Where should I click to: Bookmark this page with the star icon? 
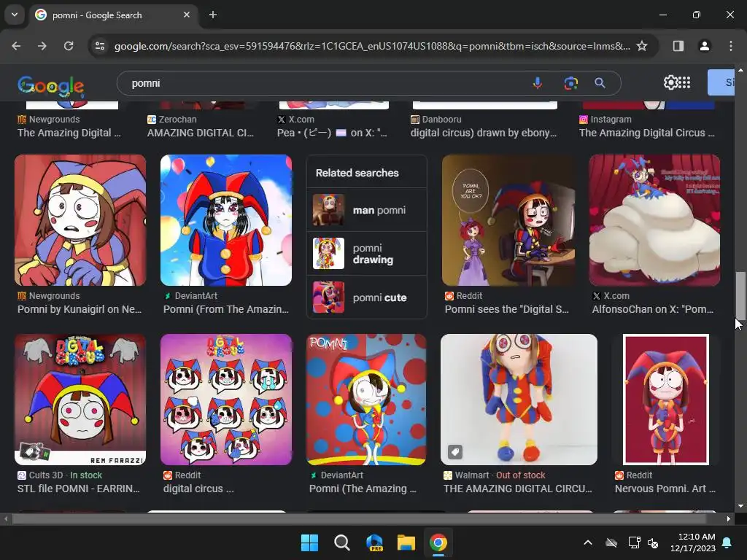tap(642, 46)
